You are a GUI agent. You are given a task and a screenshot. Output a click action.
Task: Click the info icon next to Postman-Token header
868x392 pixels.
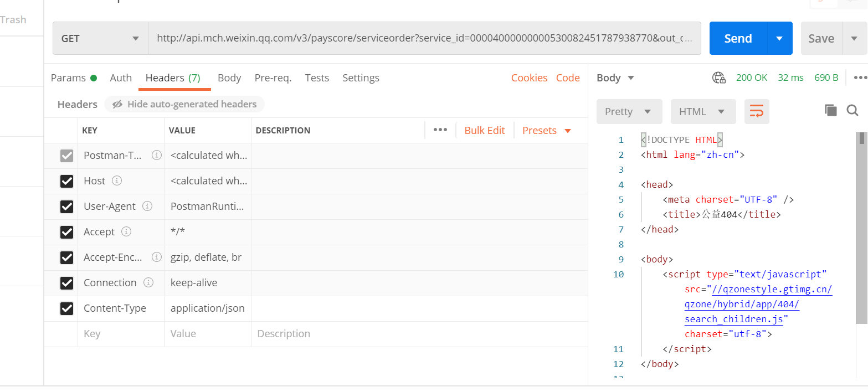[157, 156]
